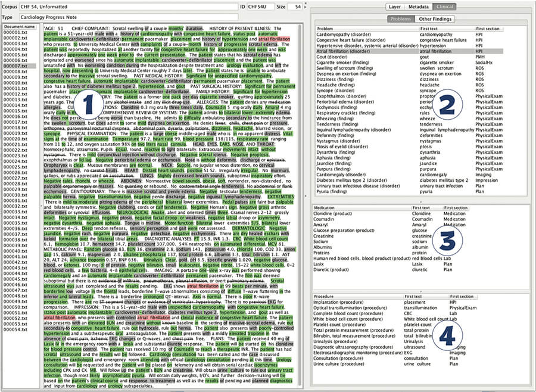Viewport: 536px width, 392px height.
Task: Sort by the Medication column header
Action: [362, 208]
